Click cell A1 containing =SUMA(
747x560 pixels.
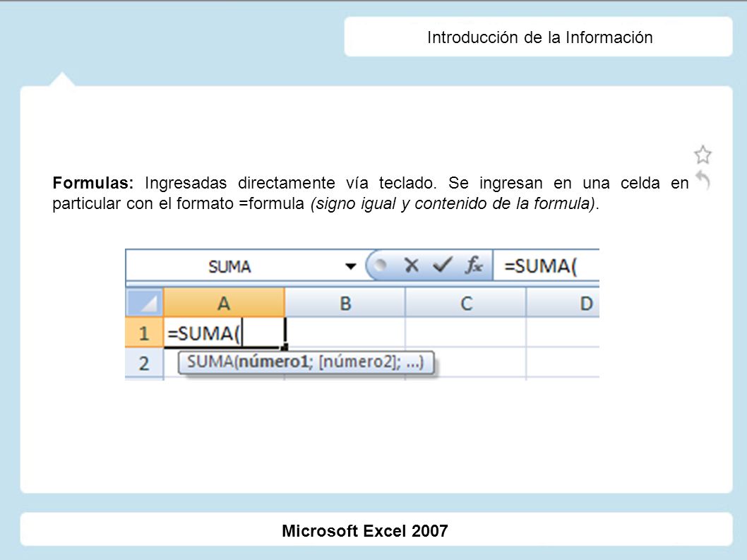click(224, 333)
